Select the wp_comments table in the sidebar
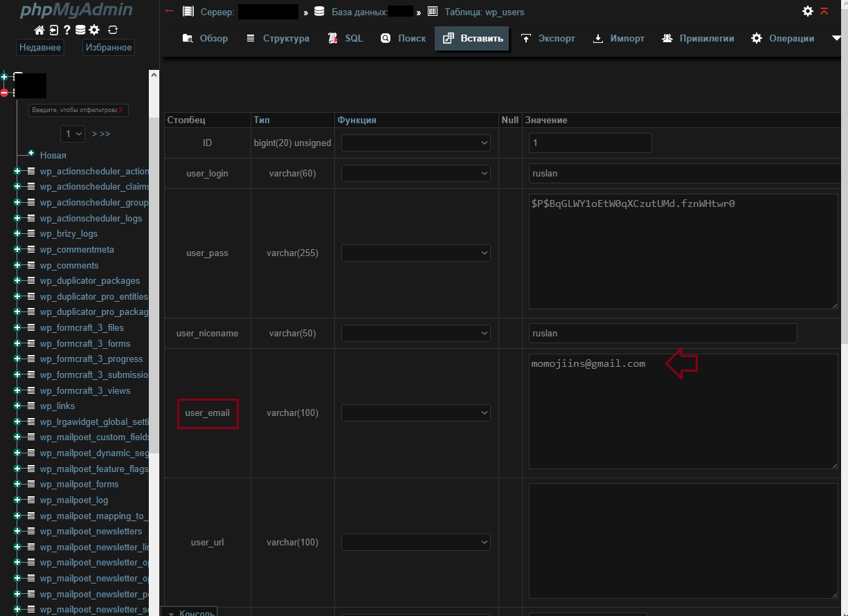This screenshot has width=848, height=616. coord(69,265)
